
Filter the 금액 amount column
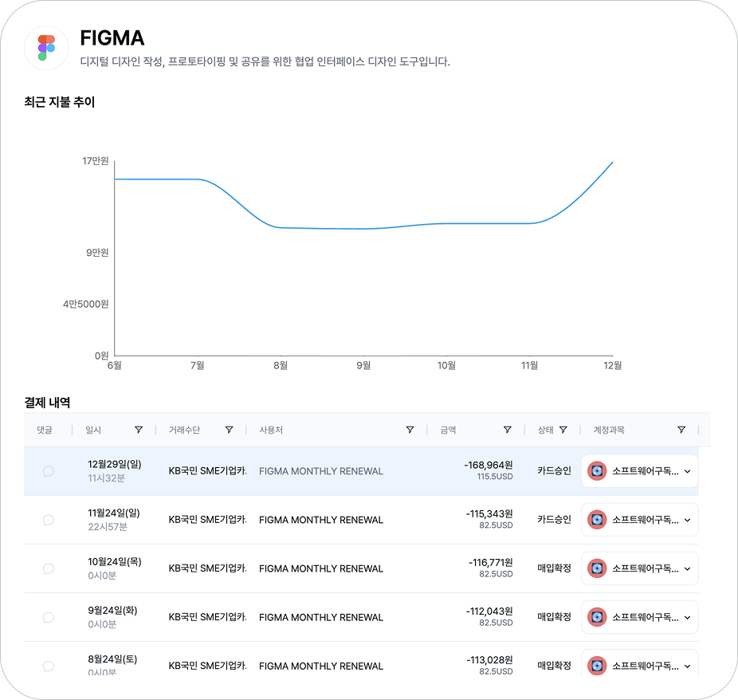(507, 430)
